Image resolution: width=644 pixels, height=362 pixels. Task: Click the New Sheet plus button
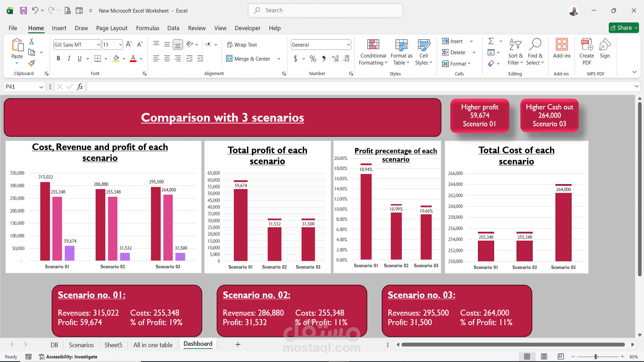[238, 344]
